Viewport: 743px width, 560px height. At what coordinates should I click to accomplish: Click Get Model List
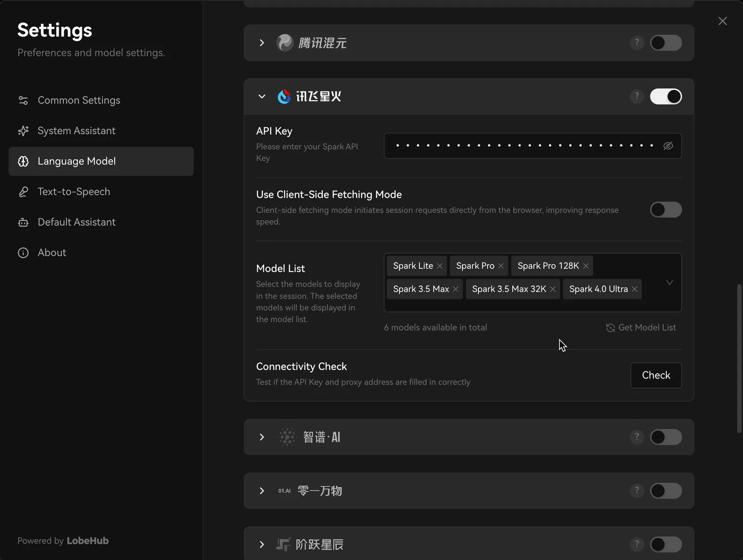(641, 327)
